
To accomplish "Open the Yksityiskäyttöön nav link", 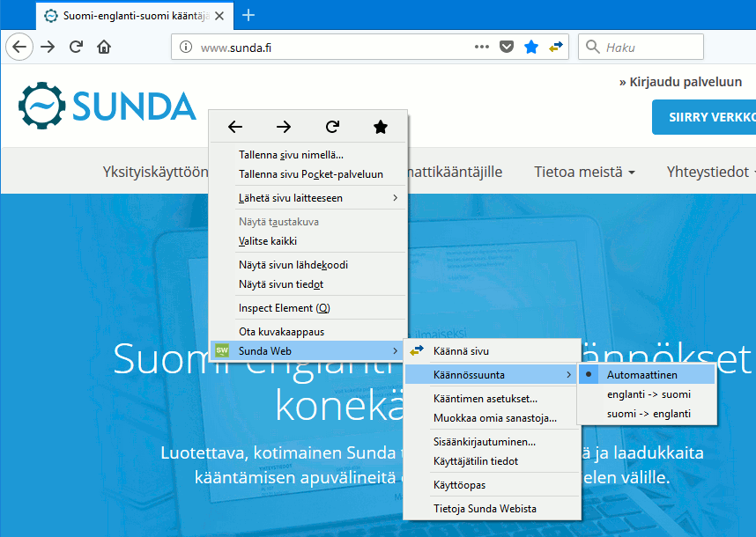I will click(x=155, y=172).
